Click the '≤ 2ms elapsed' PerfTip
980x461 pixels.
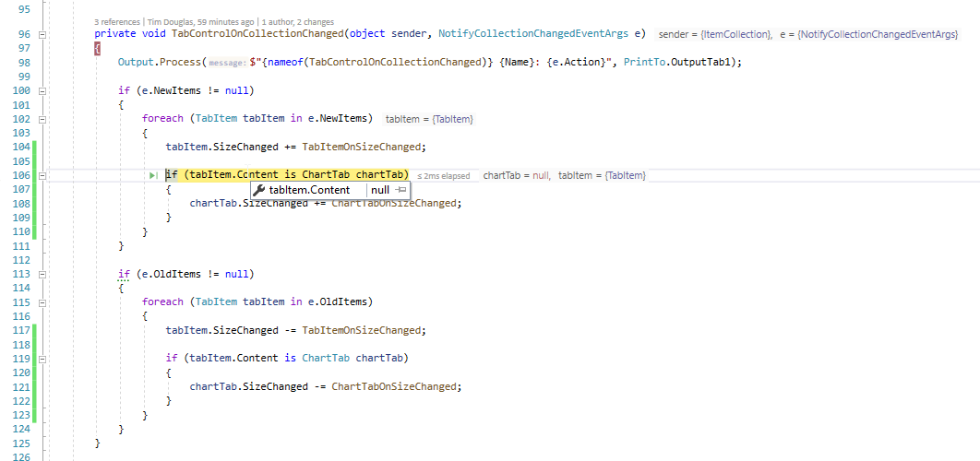tap(443, 176)
